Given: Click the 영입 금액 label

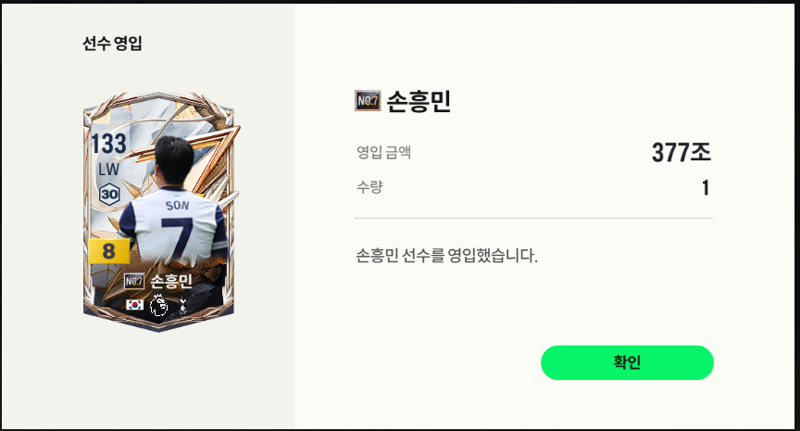Looking at the screenshot, I should pyautogui.click(x=384, y=152).
